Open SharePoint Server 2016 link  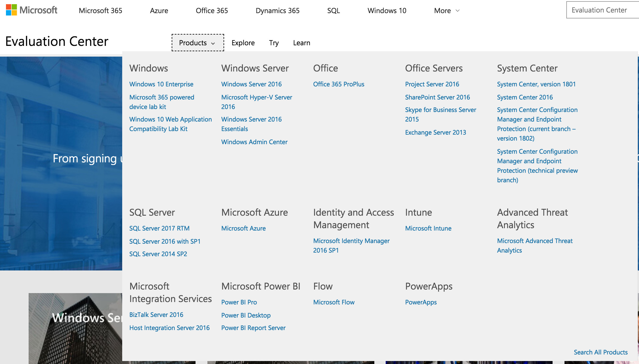(x=437, y=97)
